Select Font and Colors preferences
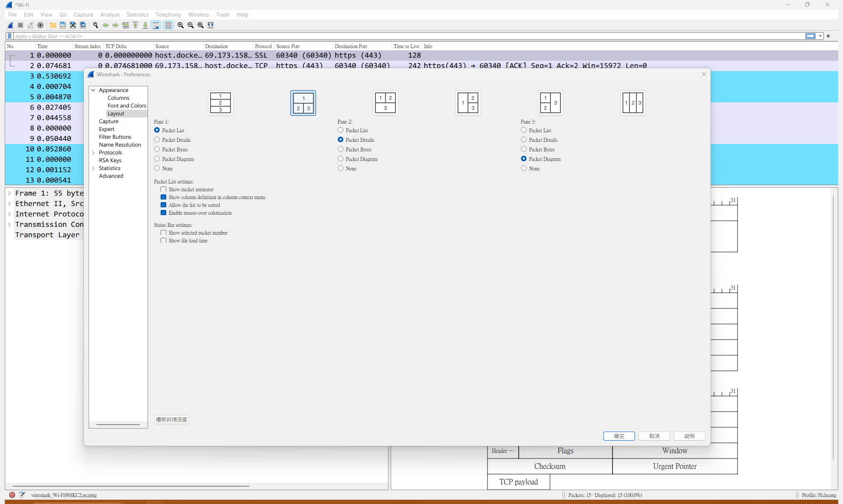 point(127,106)
